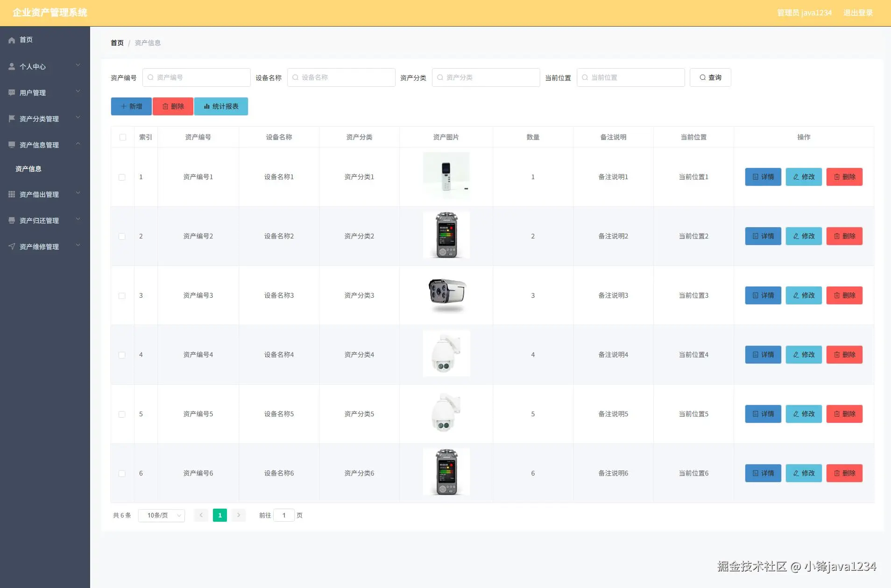Expand the 资产借出管理 menu chevron

[x=78, y=193]
